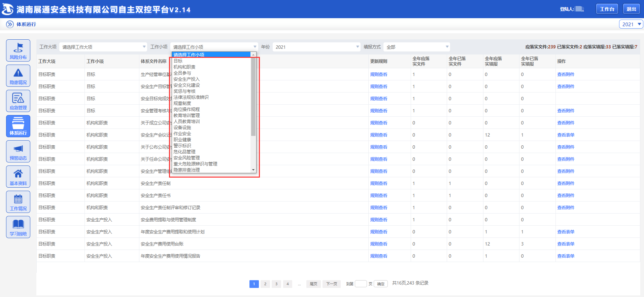The image size is (644, 297).
Task: Click the 尾页 last page button
Action: (313, 284)
